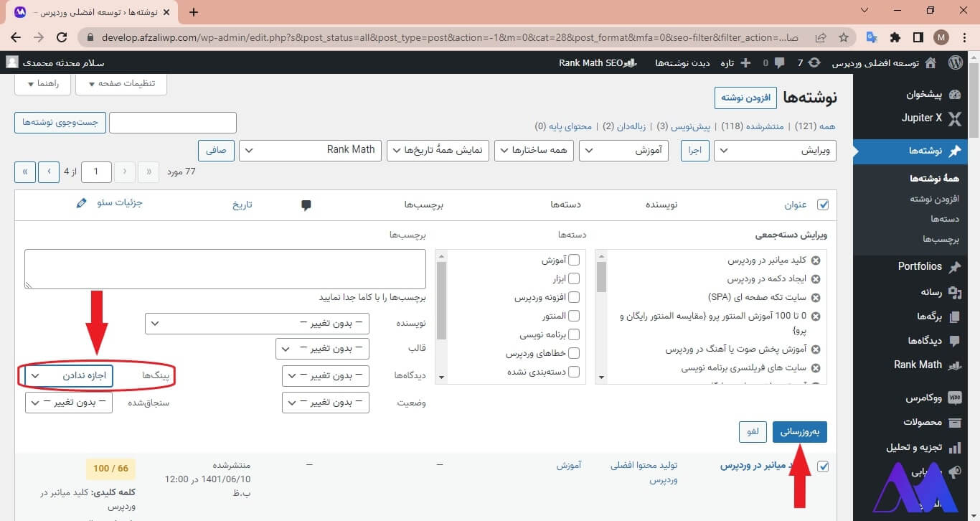Click pencil icon next to جزئیات سئو

pyautogui.click(x=81, y=203)
